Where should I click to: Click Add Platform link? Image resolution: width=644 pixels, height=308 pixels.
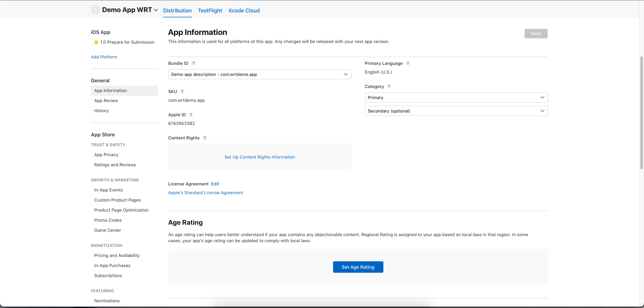pos(104,57)
